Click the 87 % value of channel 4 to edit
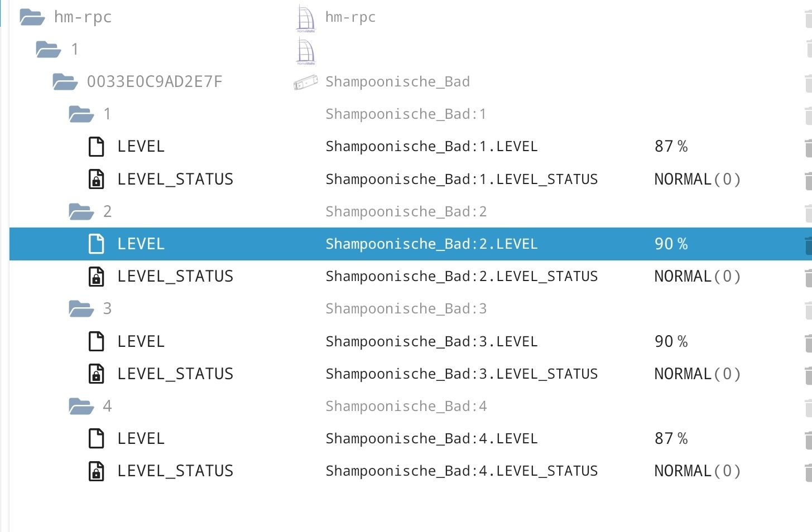Viewport: 812px width, 532px height. 671,438
